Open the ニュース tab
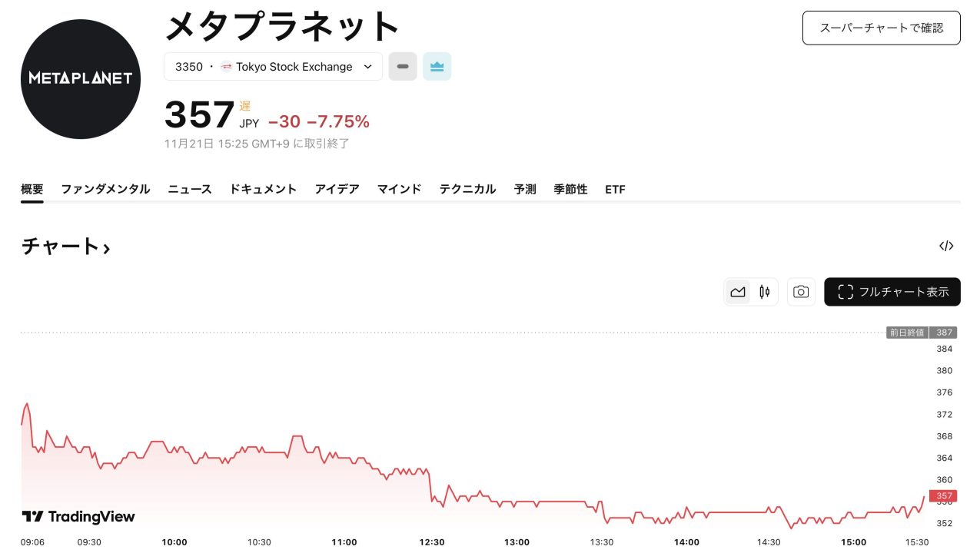The image size is (980, 553). pyautogui.click(x=190, y=189)
